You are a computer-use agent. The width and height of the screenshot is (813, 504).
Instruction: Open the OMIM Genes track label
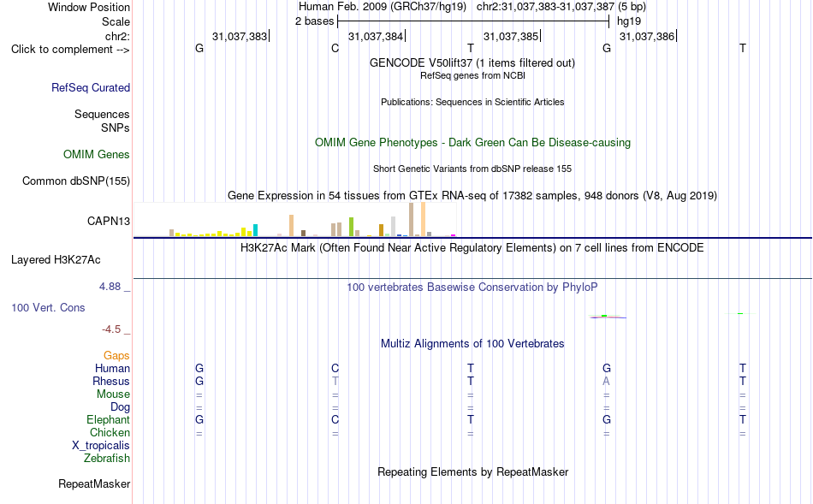97,155
